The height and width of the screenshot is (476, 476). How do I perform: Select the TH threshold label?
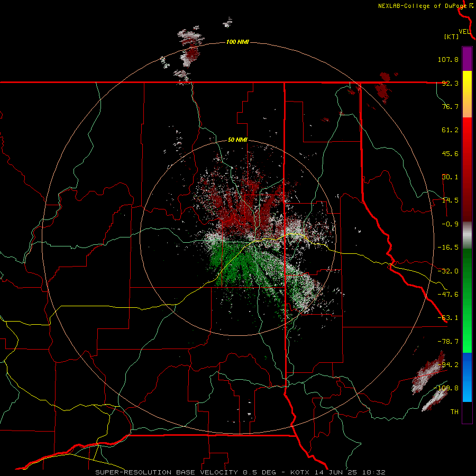click(454, 412)
